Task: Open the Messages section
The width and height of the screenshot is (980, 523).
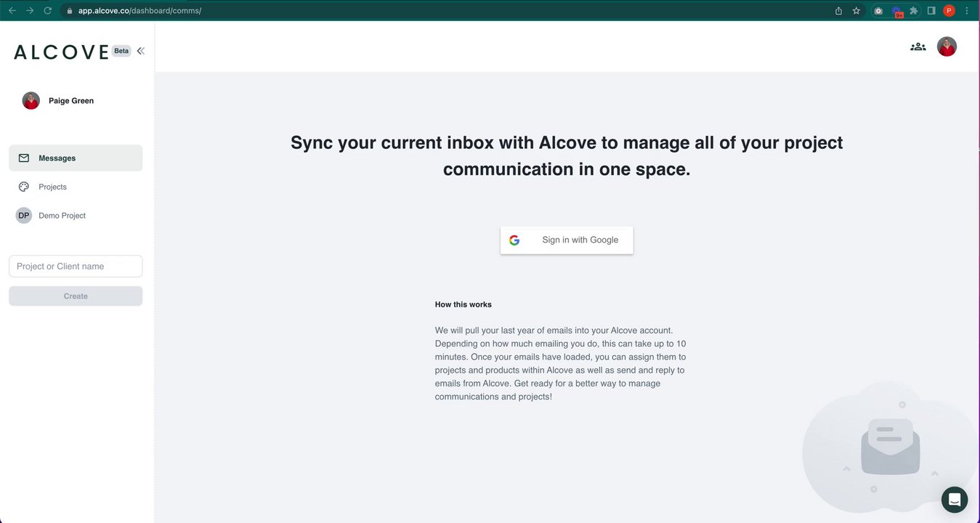Action: click(x=76, y=158)
